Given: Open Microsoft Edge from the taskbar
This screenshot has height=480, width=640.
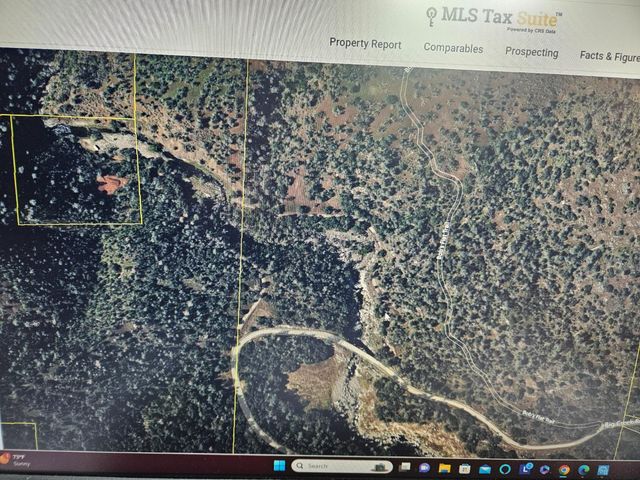Looking at the screenshot, I should click(x=584, y=471).
